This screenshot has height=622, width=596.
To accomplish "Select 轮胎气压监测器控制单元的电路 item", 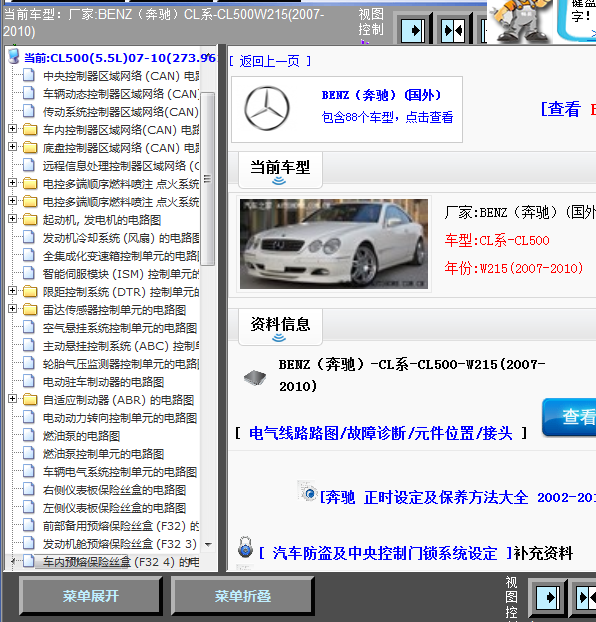I will tap(121, 364).
